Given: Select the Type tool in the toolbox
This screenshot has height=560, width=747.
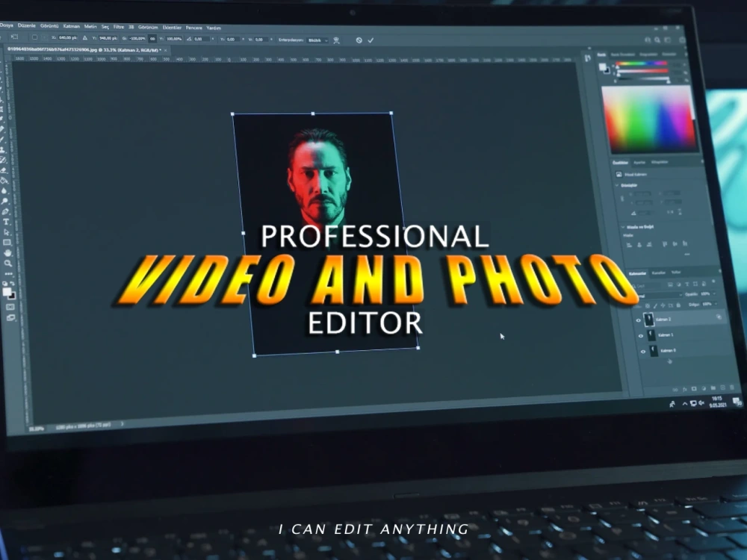Looking at the screenshot, I should point(6,222).
